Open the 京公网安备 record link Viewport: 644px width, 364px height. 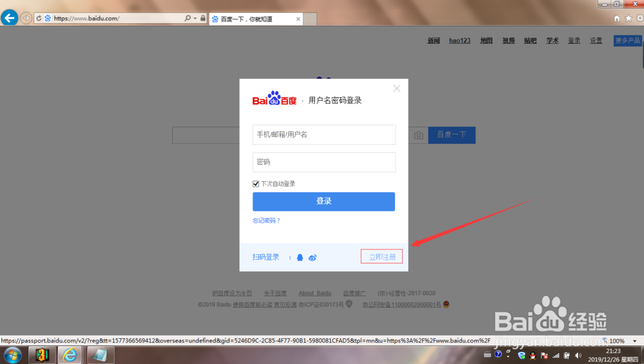[x=402, y=305]
